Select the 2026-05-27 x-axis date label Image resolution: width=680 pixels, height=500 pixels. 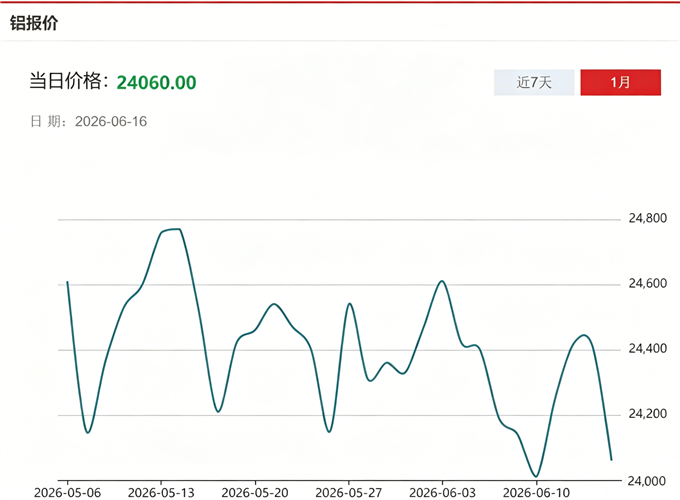pos(349,493)
